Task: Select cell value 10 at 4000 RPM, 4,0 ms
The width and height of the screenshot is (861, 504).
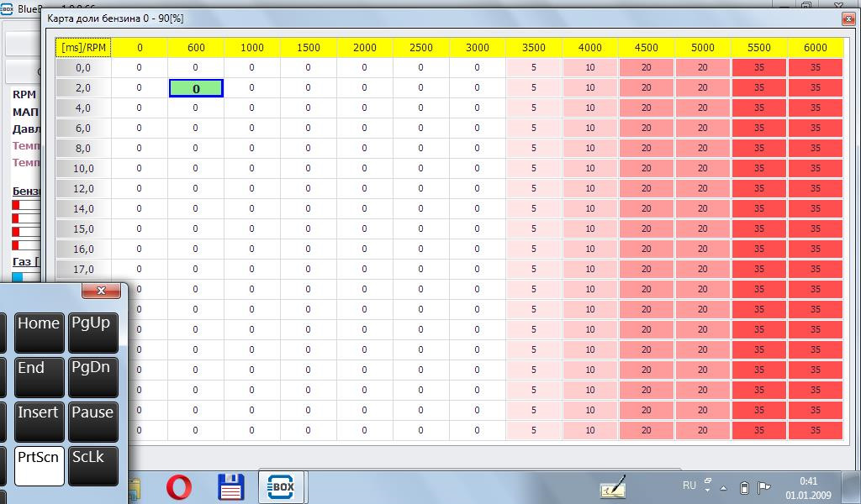Action: 589,108
